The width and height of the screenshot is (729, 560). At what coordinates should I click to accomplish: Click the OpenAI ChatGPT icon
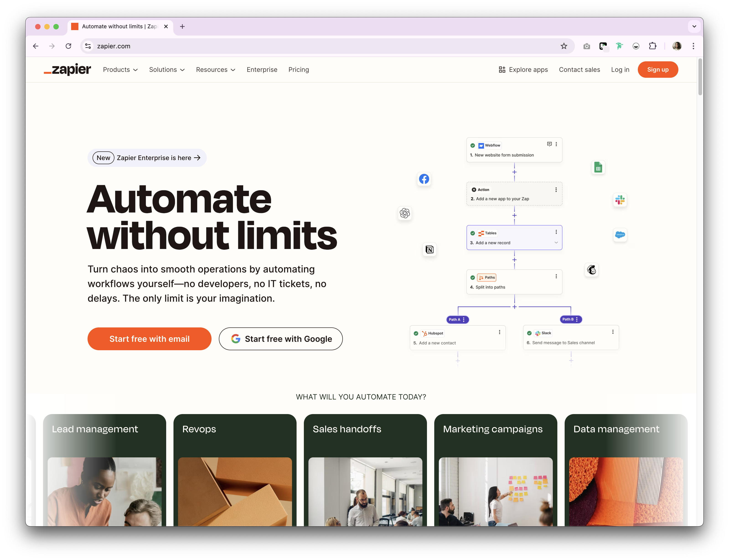(x=405, y=213)
